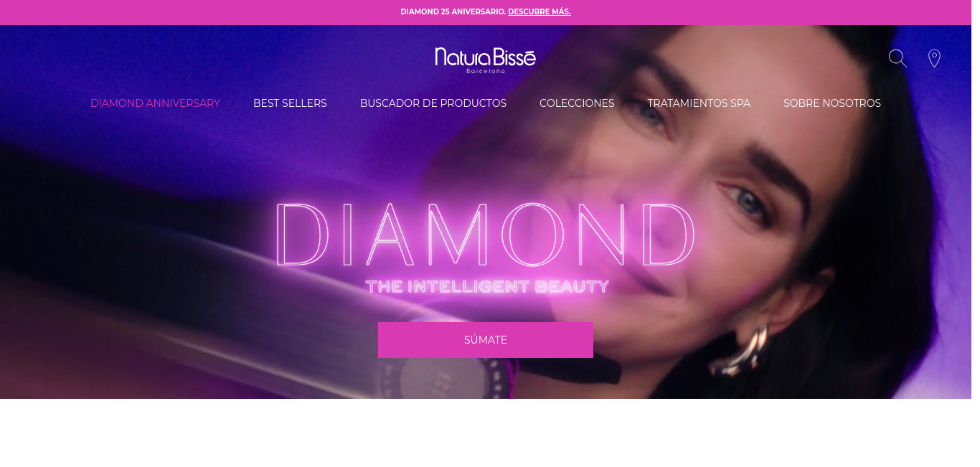Follow the DESCUBRE MÁS link

coord(540,11)
